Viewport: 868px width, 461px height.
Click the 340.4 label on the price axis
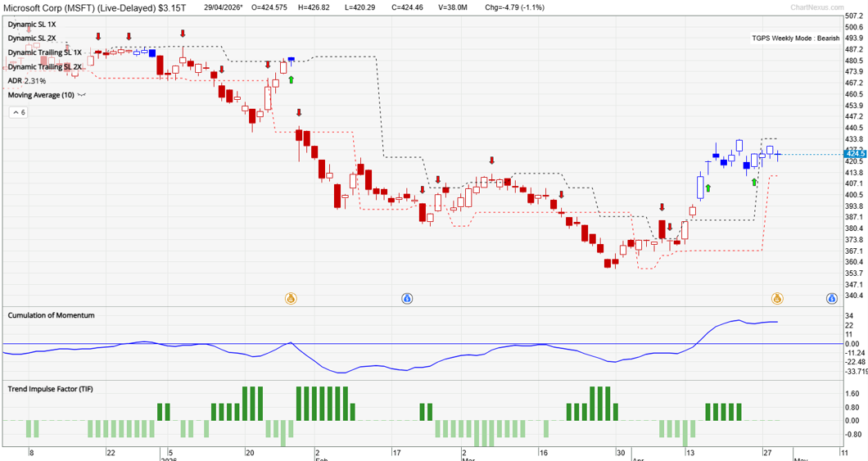tap(853, 296)
